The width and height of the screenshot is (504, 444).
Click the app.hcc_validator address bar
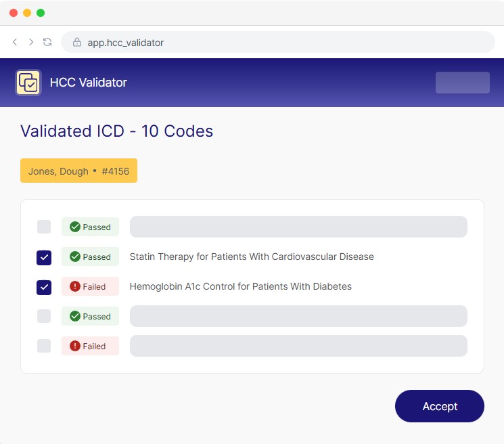(x=277, y=43)
